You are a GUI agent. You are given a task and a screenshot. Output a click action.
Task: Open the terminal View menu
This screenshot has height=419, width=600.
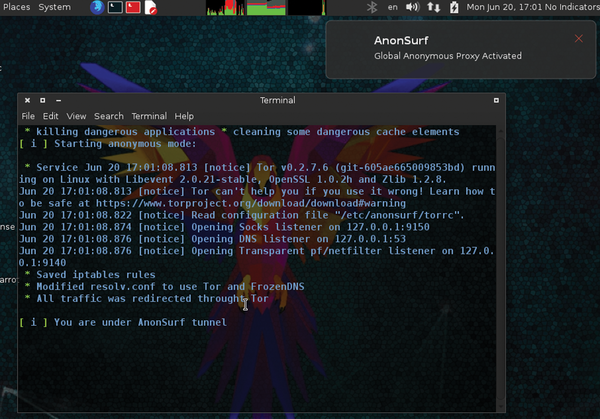(76, 116)
